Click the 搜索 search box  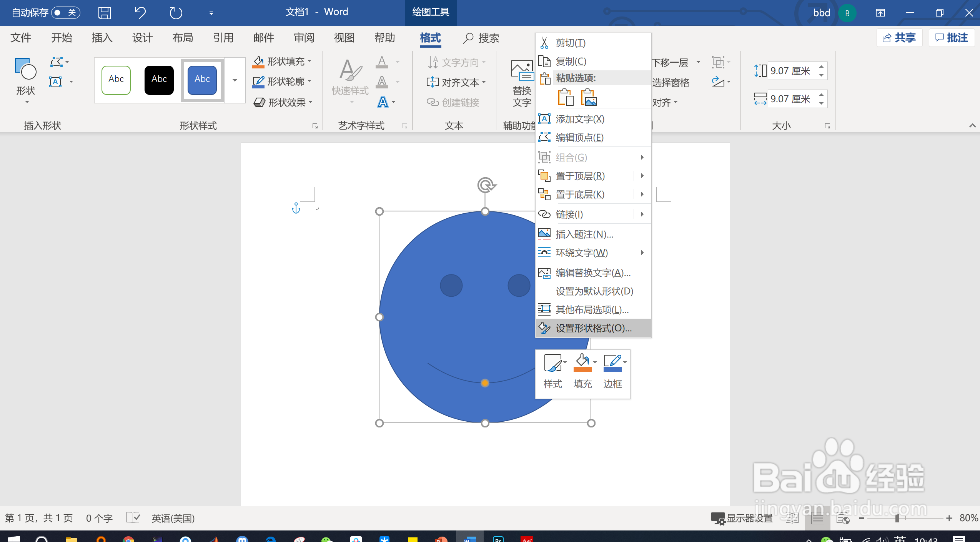pyautogui.click(x=481, y=38)
